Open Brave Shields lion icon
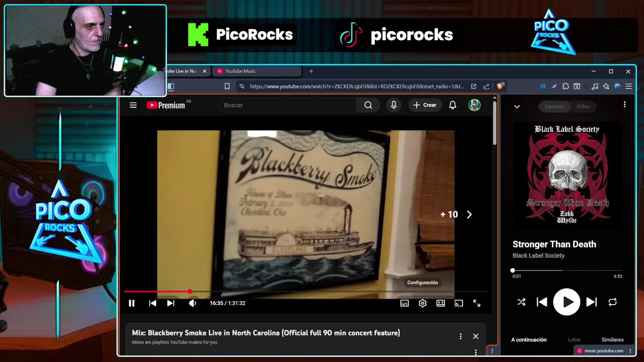The width and height of the screenshot is (644, 362). [500, 86]
